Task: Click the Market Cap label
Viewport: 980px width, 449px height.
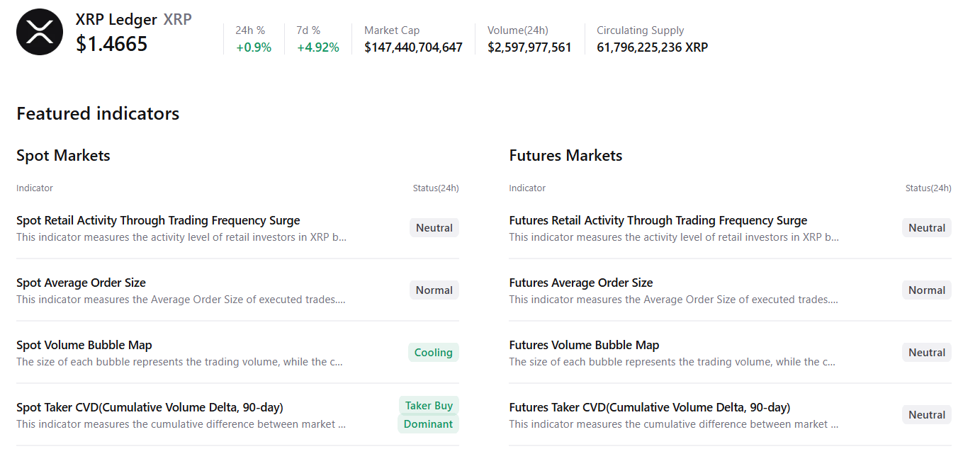Action: (392, 30)
